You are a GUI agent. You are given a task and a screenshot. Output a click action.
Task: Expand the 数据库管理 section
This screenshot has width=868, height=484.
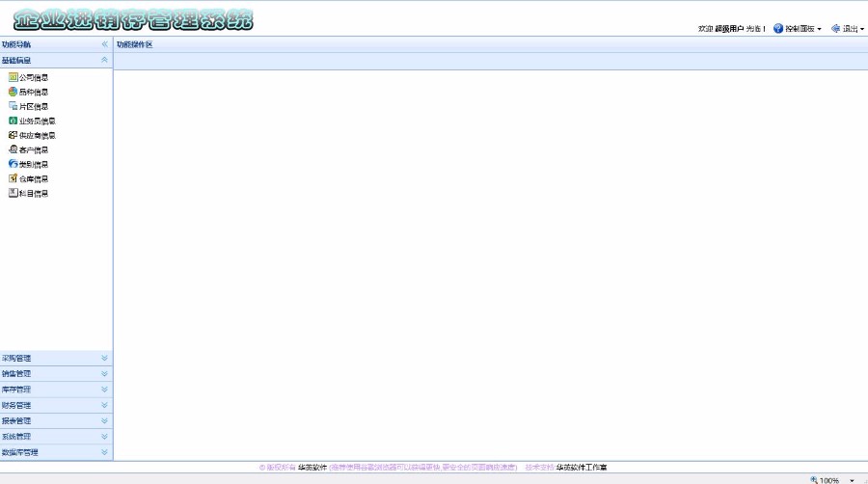coord(104,452)
